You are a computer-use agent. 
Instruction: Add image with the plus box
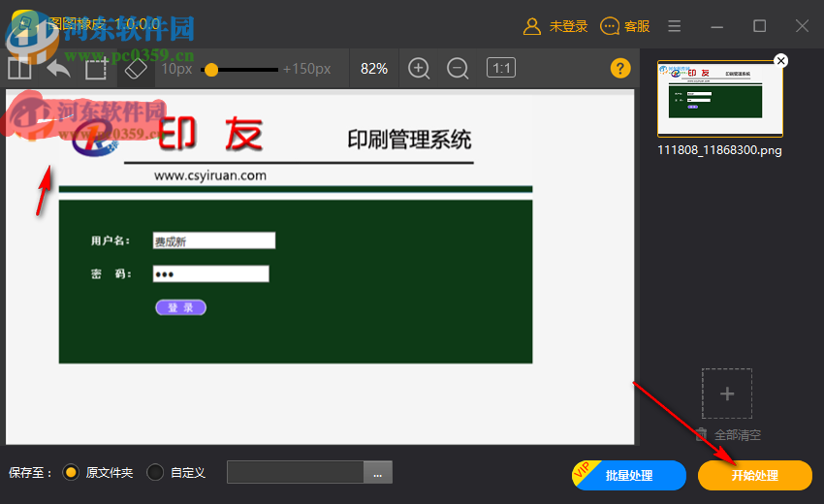(727, 394)
